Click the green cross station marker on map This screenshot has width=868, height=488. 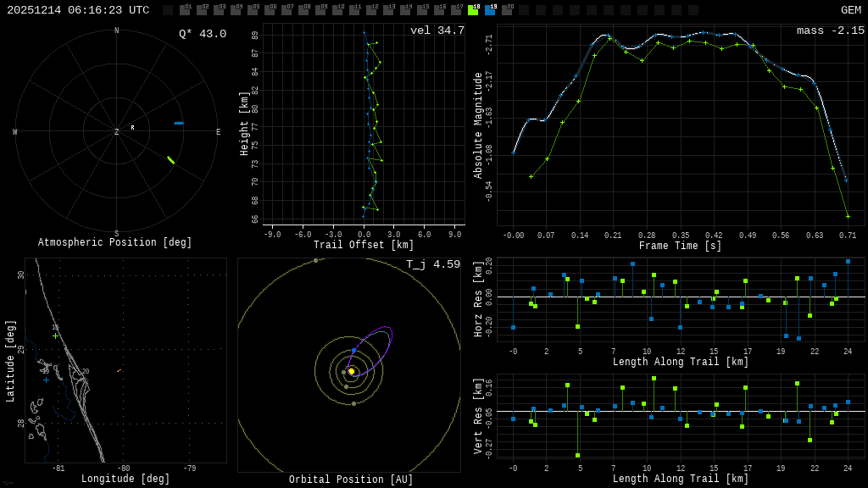click(x=56, y=335)
